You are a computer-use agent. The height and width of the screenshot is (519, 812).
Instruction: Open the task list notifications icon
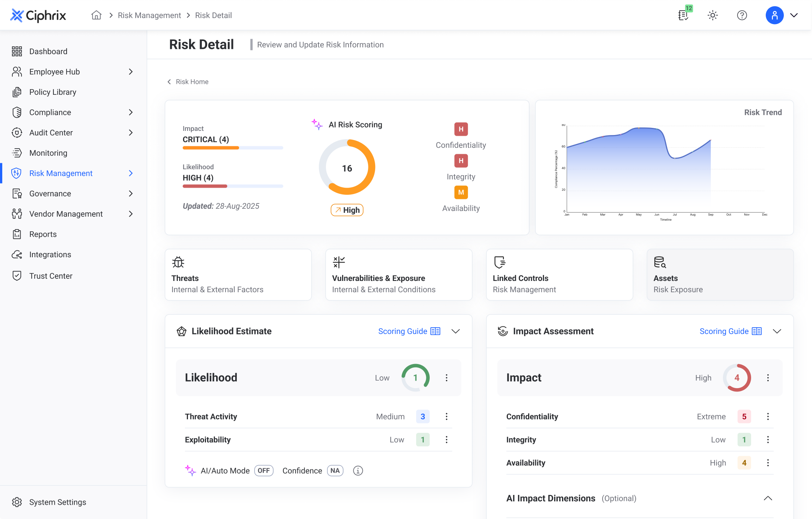[x=683, y=15]
